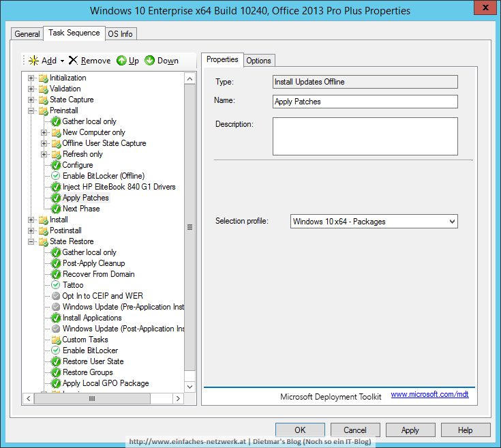Screen dimensions: 501x448
Task: Click the Install folder icon
Action: pos(43,220)
